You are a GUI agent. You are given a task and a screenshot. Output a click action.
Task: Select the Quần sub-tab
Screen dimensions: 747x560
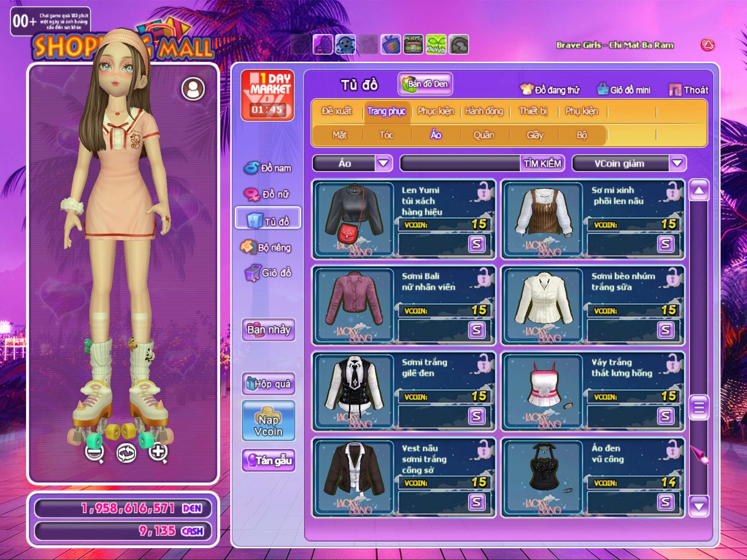(484, 135)
